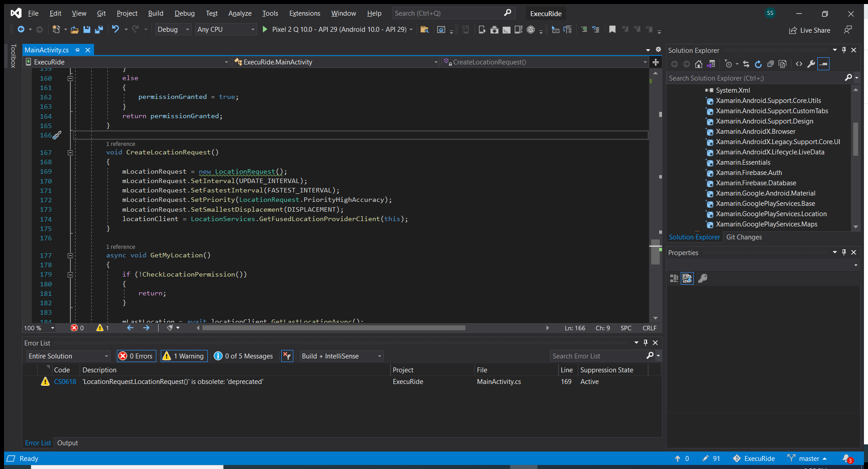Click the Find in Files folder icon
Viewport: 868px width, 469px height.
[425, 30]
